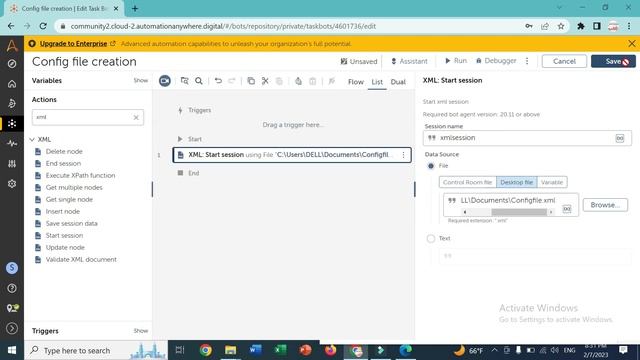The width and height of the screenshot is (640, 360).
Task: Click the Windows Start button
Action: click(12, 350)
